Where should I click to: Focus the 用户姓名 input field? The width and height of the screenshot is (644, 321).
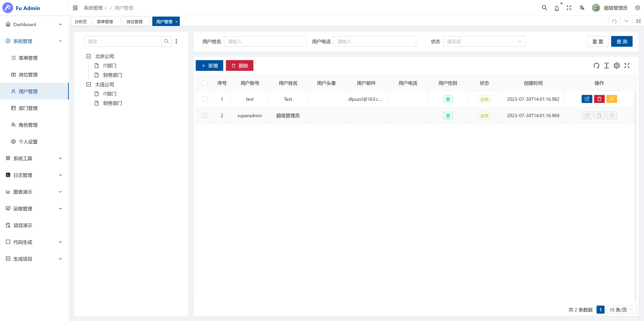click(265, 41)
